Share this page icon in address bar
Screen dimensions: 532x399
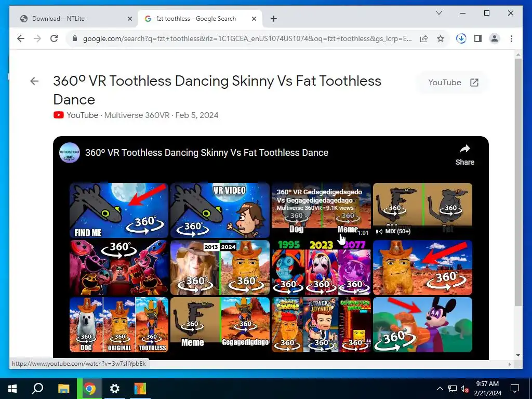[424, 38]
